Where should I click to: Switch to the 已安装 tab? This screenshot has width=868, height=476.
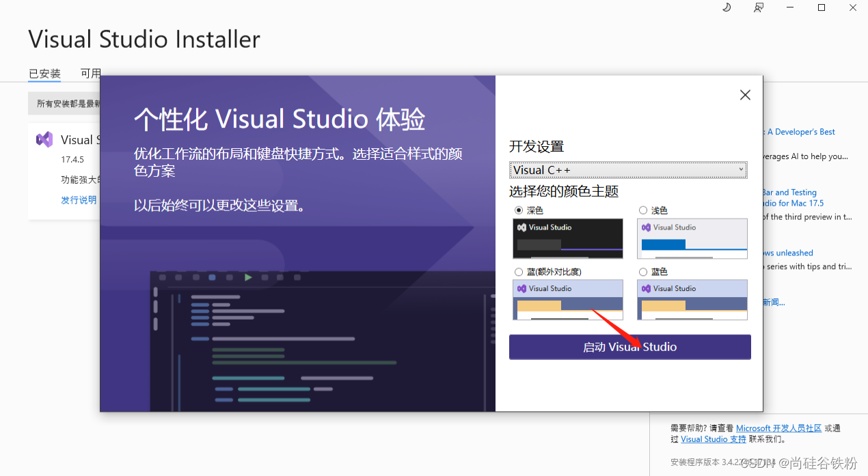click(44, 74)
